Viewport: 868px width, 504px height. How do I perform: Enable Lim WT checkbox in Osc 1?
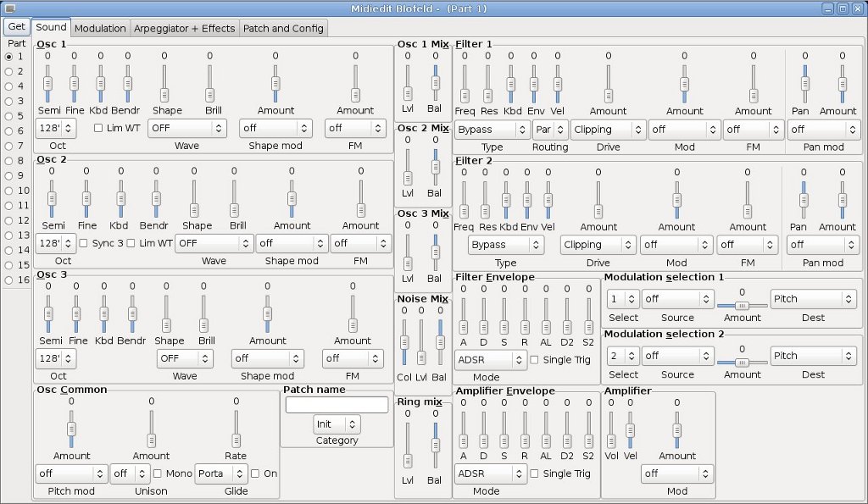[x=98, y=128]
